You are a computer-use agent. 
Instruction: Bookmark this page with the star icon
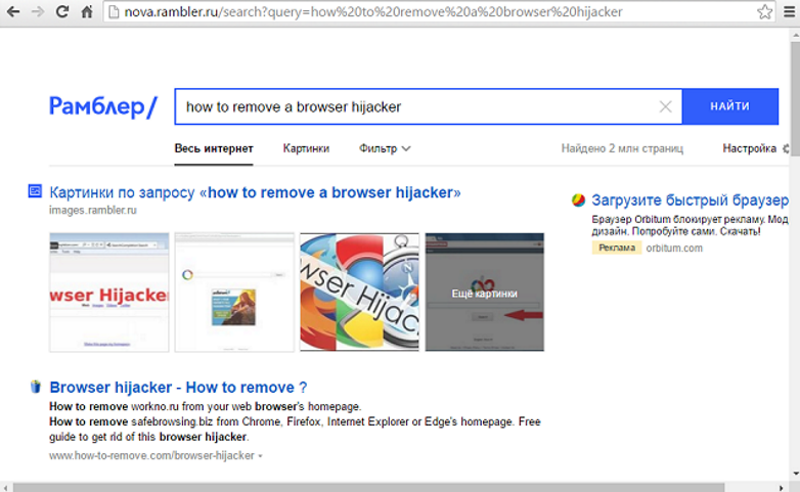pyautogui.click(x=764, y=11)
